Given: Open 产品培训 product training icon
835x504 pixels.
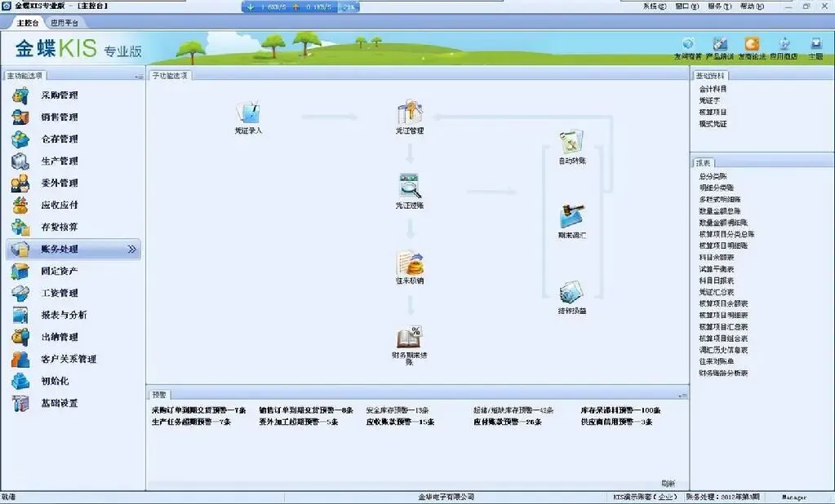Looking at the screenshot, I should 720,44.
